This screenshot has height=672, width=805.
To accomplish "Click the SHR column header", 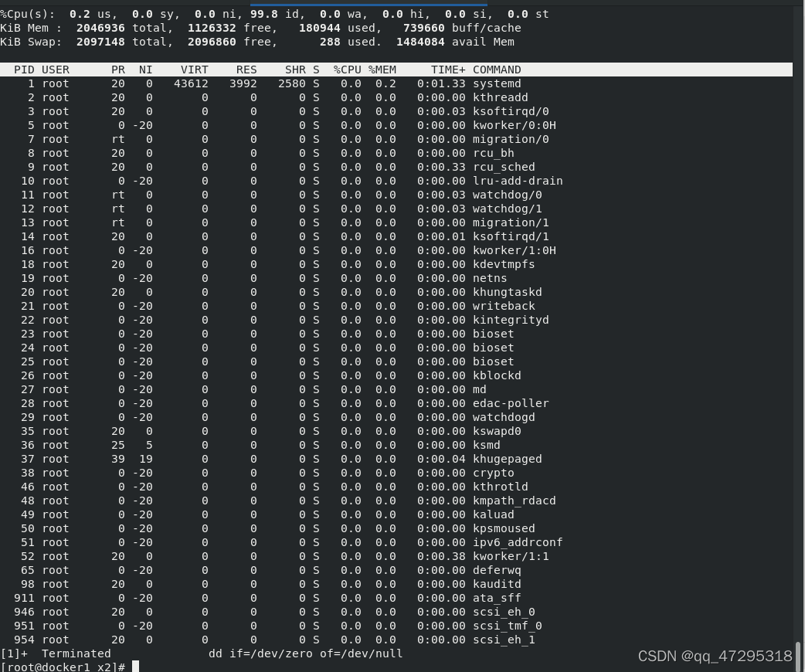I will point(295,70).
